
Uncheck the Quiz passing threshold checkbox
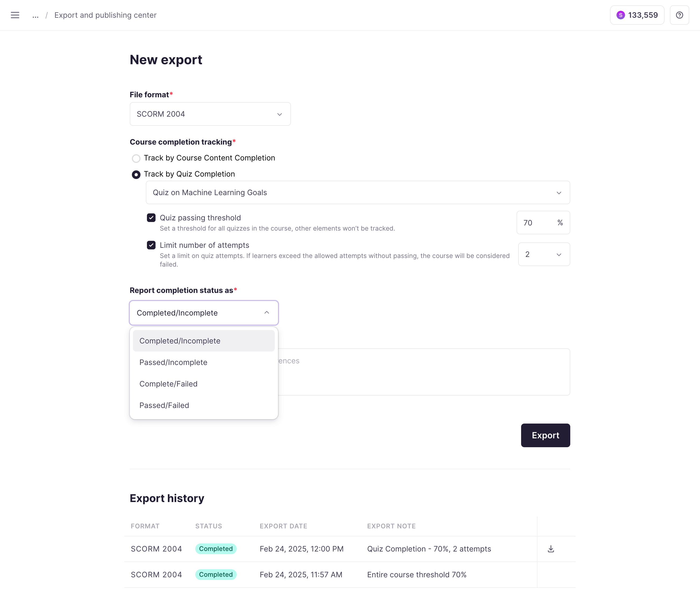(x=151, y=217)
